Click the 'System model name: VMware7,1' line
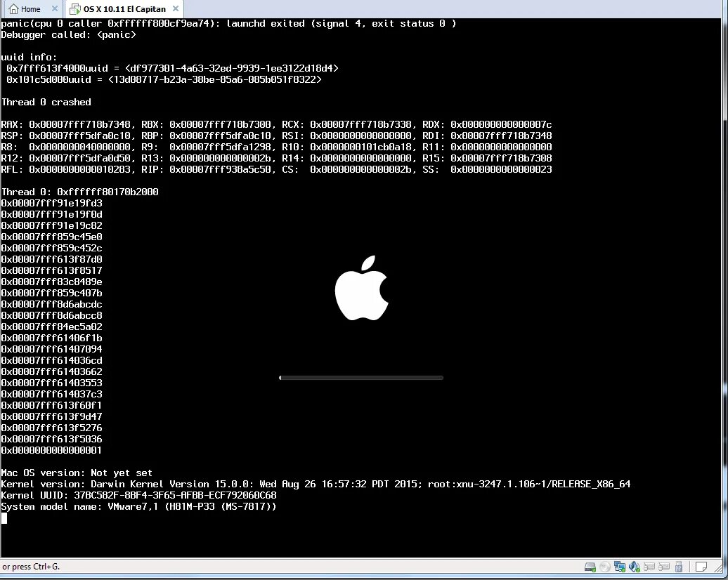 pos(138,506)
